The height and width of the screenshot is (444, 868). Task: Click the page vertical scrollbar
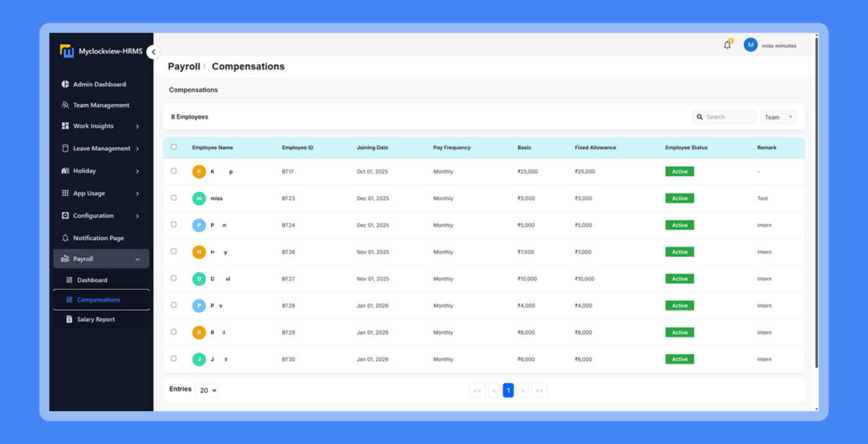(x=816, y=202)
